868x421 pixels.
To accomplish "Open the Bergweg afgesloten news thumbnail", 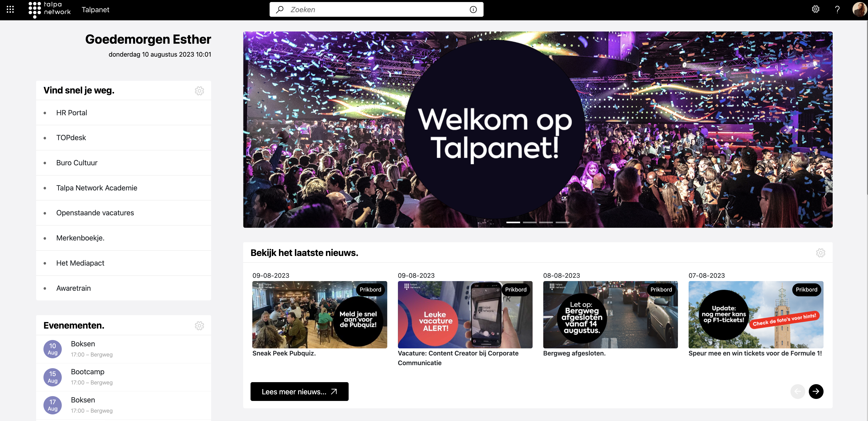I will click(610, 315).
